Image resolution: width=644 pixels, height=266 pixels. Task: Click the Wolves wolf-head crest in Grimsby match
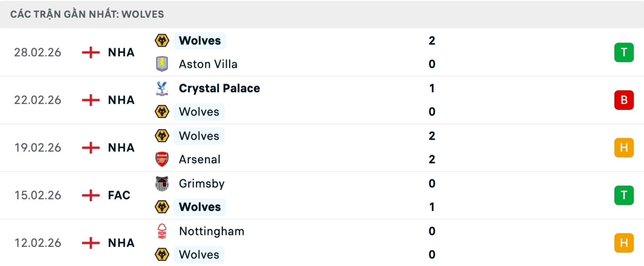[162, 207]
